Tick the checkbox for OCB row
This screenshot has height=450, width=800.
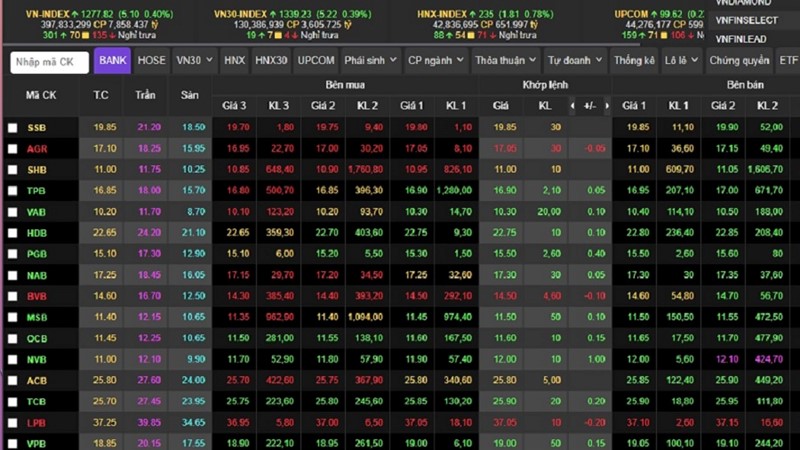pos(13,339)
